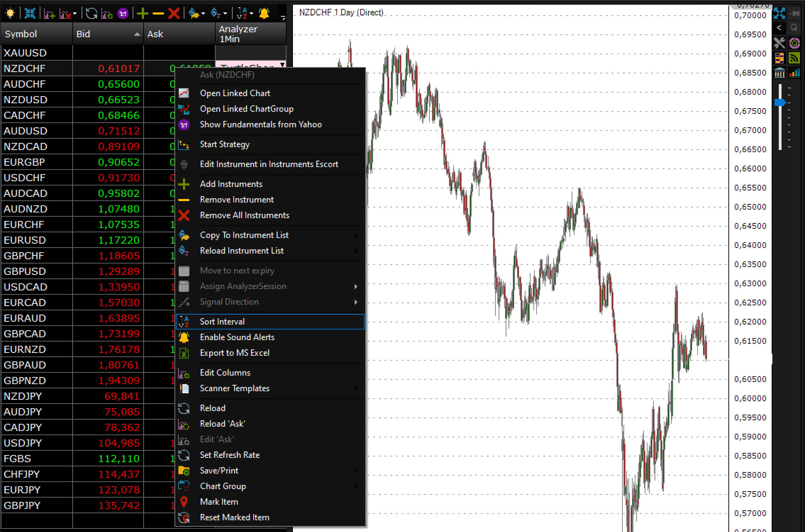805x532 pixels.
Task: Expand the Scanner Templates submenu
Action: pos(234,388)
